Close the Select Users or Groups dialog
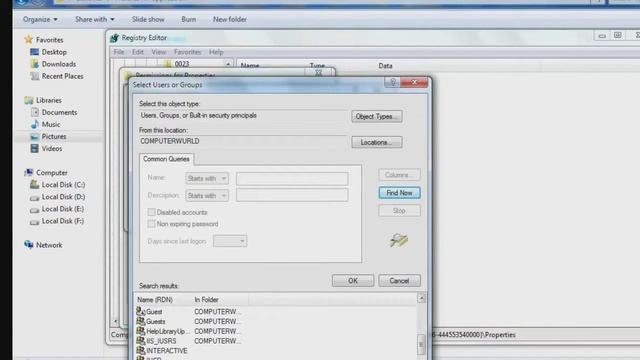This screenshot has width=640, height=360. [x=414, y=82]
